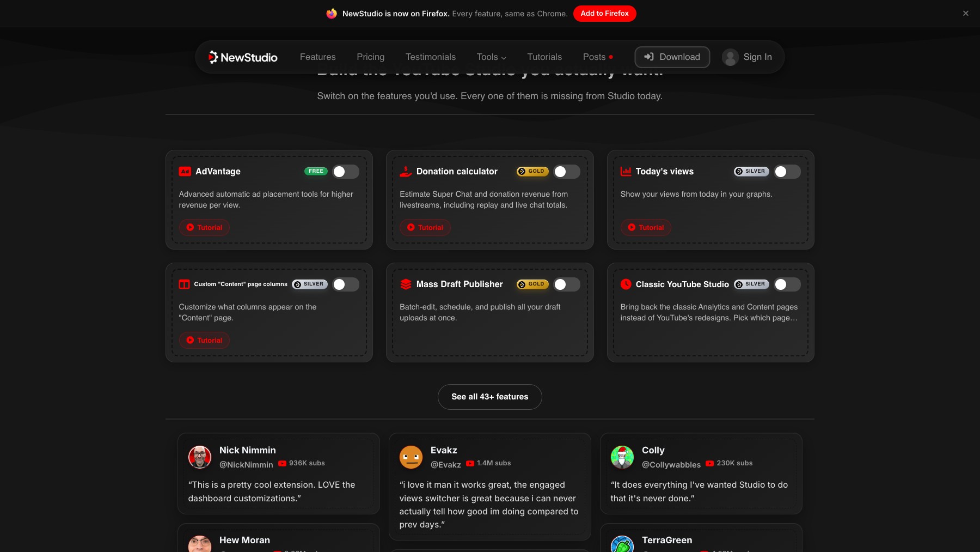980x552 pixels.
Task: Click the AdVantage red ad icon
Action: pyautogui.click(x=185, y=171)
